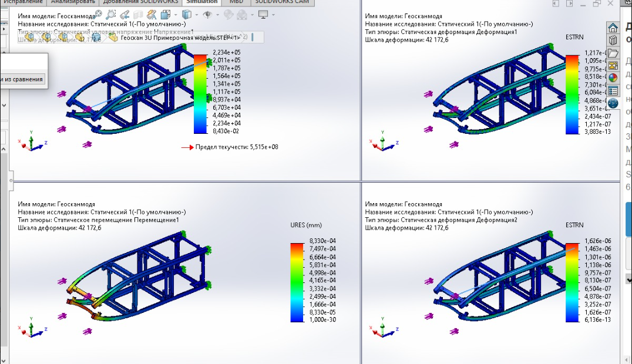Click the 1,626e-06 top strain value
Viewport: 632px width, 364px height.
[598, 241]
